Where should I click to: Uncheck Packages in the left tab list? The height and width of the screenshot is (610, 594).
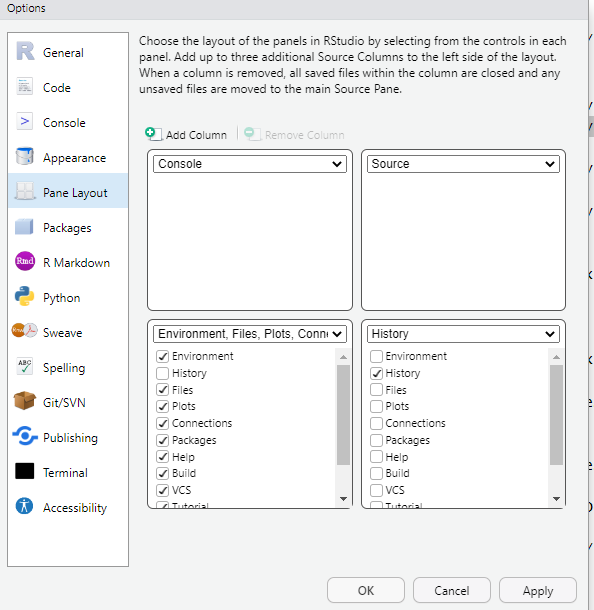[163, 440]
